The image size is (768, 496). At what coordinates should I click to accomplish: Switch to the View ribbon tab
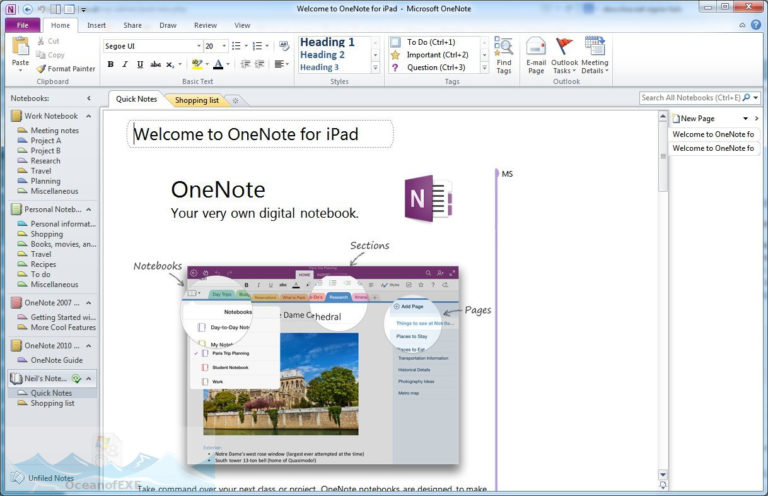[x=242, y=25]
